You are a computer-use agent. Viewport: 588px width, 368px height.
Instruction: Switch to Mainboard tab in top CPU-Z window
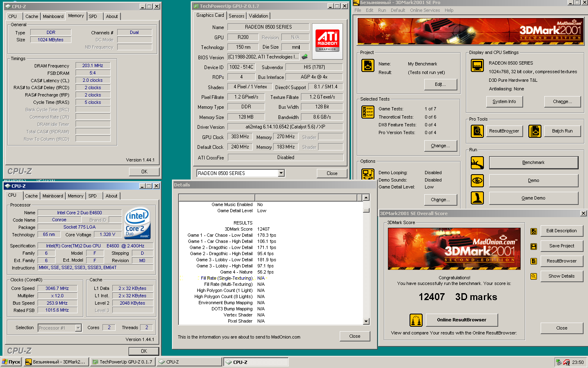53,16
